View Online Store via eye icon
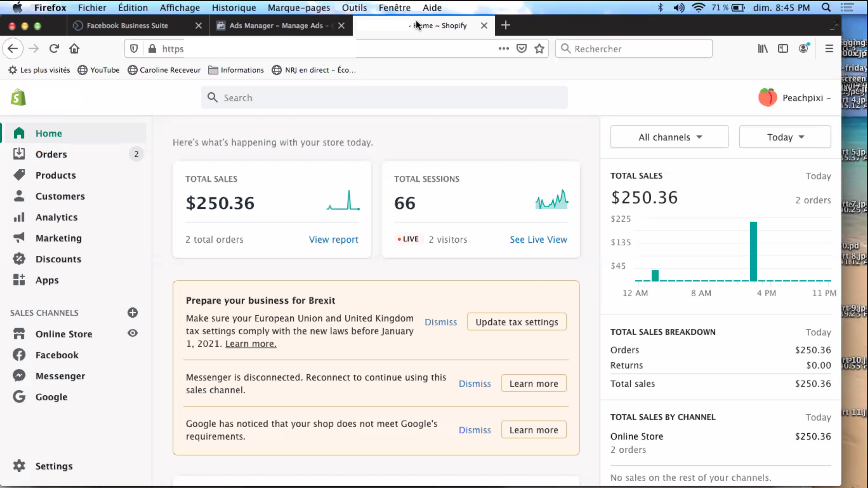This screenshot has width=868, height=488. (133, 333)
